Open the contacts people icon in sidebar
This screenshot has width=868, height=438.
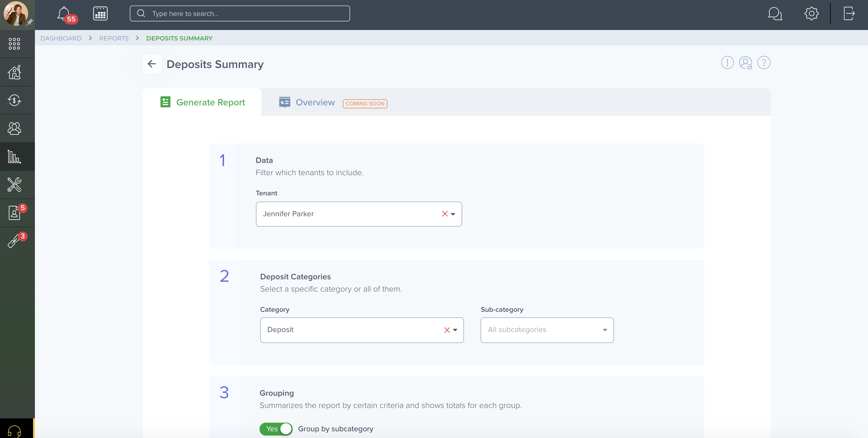click(14, 128)
